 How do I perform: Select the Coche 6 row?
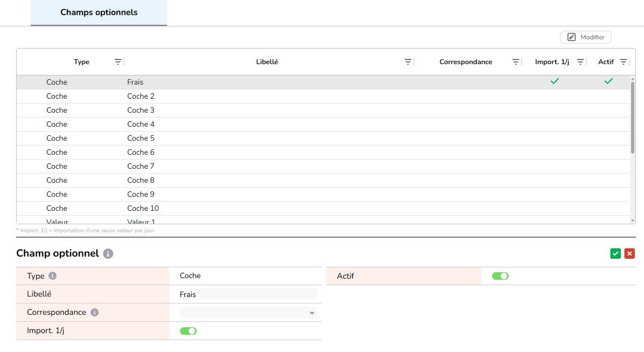point(323,153)
